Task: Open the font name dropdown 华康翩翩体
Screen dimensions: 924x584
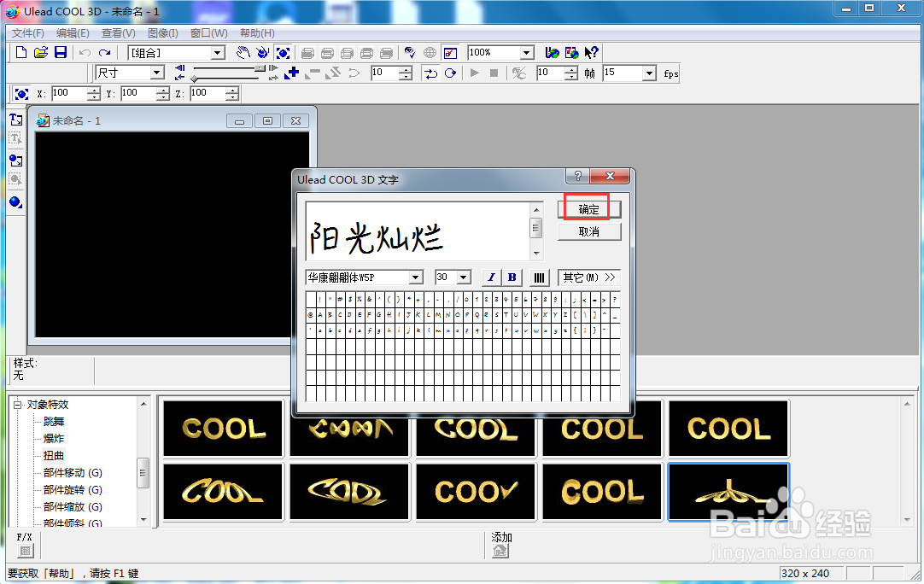Action: 415,277
